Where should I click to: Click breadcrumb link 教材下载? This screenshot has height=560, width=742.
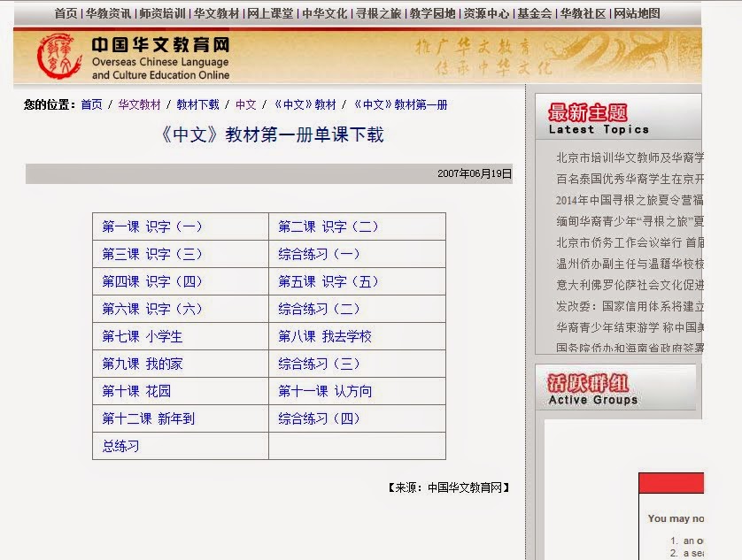click(x=197, y=104)
